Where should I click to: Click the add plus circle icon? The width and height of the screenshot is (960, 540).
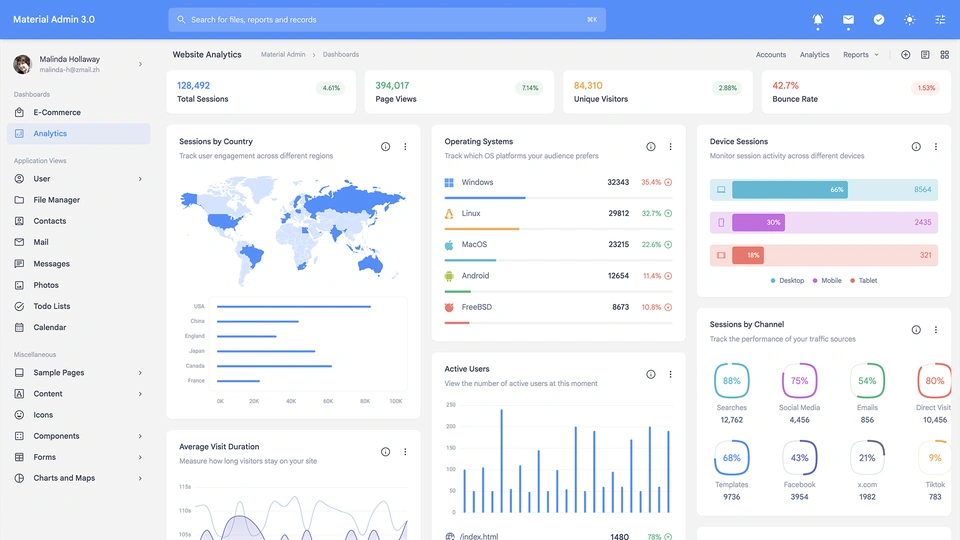pos(906,54)
